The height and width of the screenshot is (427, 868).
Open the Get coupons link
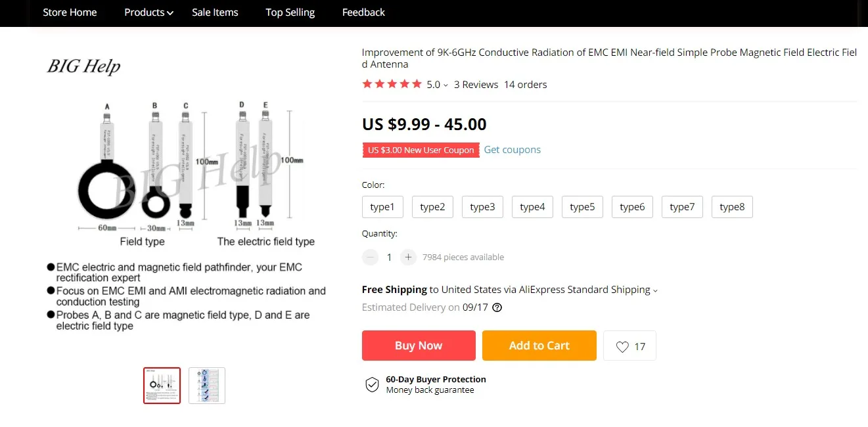click(512, 150)
